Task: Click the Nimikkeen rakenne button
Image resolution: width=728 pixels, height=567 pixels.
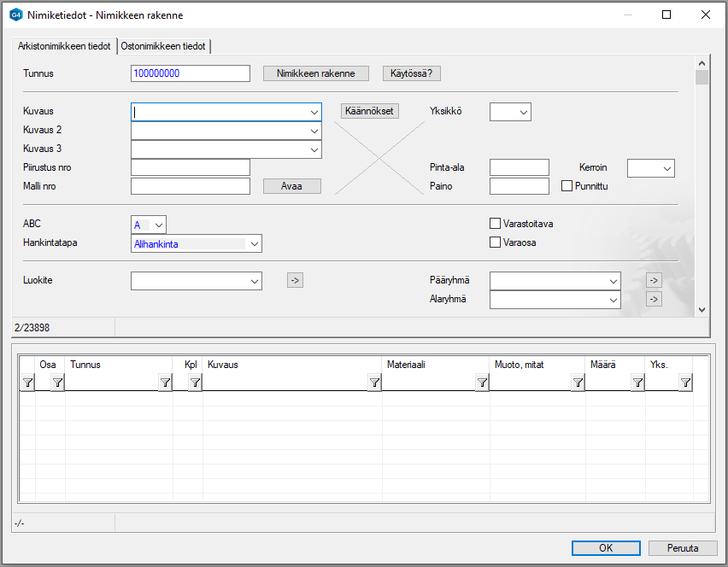Action: pos(315,73)
